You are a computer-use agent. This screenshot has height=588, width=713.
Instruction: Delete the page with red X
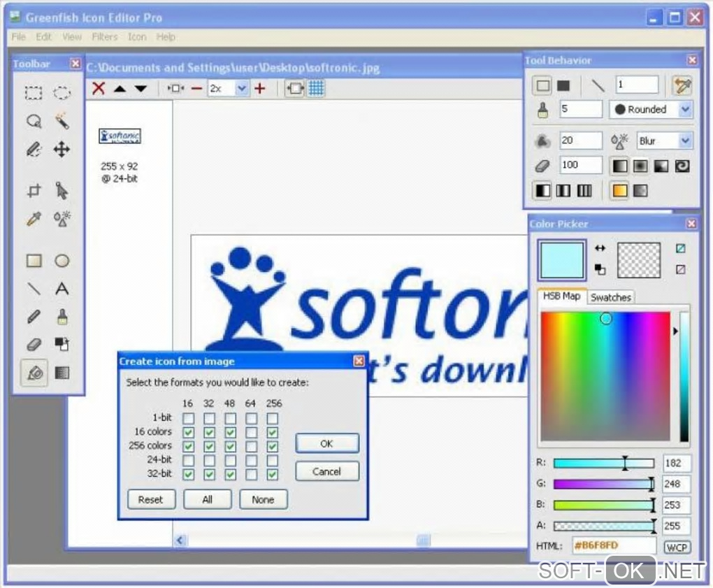tap(99, 88)
